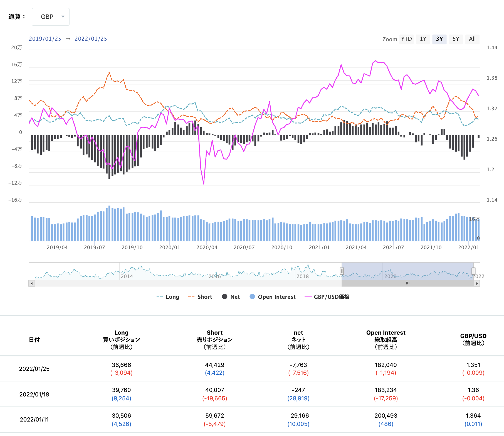Click the 2022/01/25 date cell

pyautogui.click(x=34, y=369)
